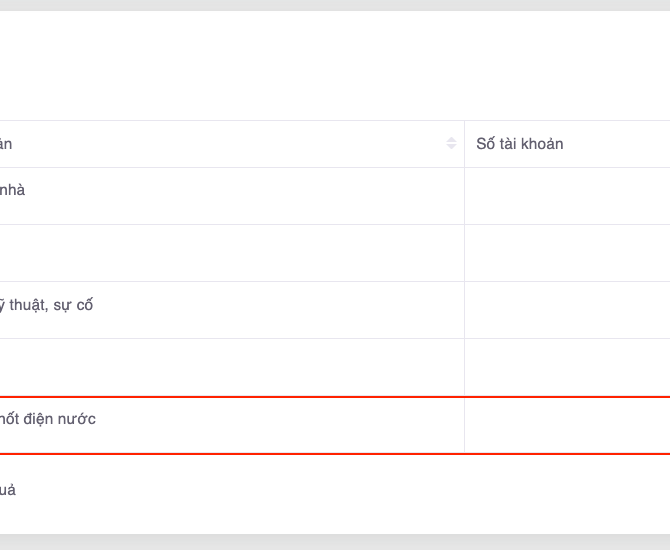This screenshot has height=550, width=670.
Task: Sort ascending with the up caret
Action: click(x=451, y=140)
